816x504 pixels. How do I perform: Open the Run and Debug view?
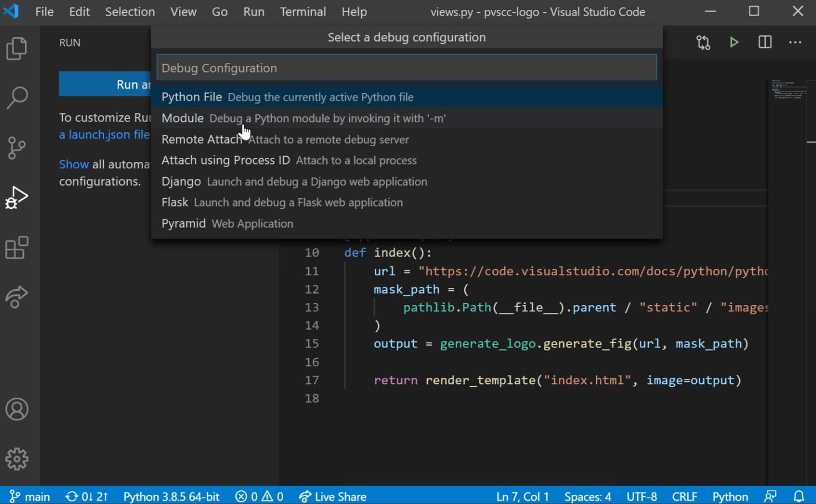click(x=17, y=198)
